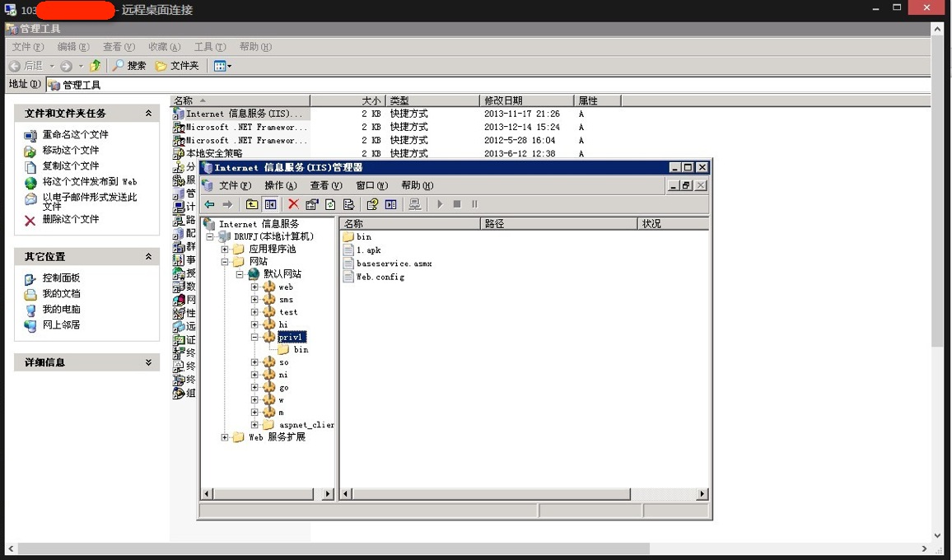Image resolution: width=952 pixels, height=560 pixels.
Task: Open the views dropdown arrow in Explorer toolbar
Action: point(230,66)
